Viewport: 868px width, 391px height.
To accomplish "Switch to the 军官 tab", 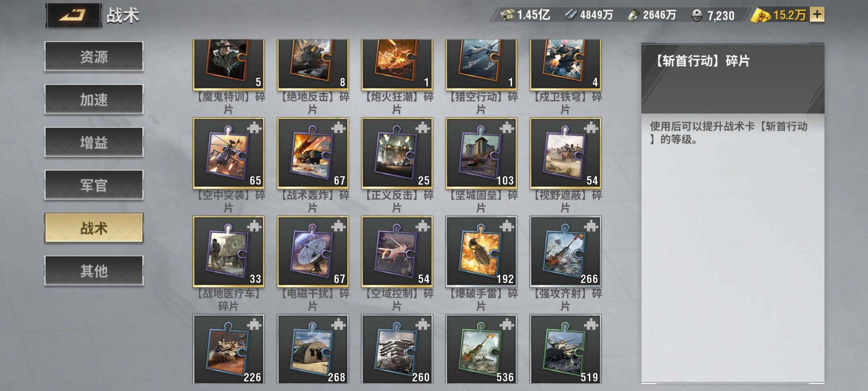I will tap(94, 185).
